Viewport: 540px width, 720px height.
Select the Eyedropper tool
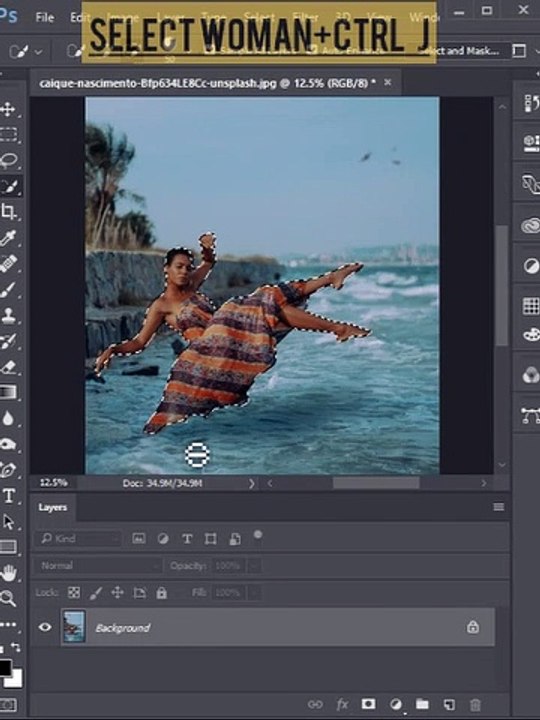8,238
